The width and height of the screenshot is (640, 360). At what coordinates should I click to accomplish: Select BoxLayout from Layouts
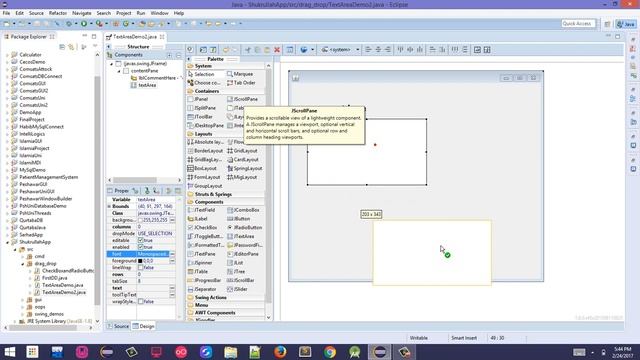[202, 168]
